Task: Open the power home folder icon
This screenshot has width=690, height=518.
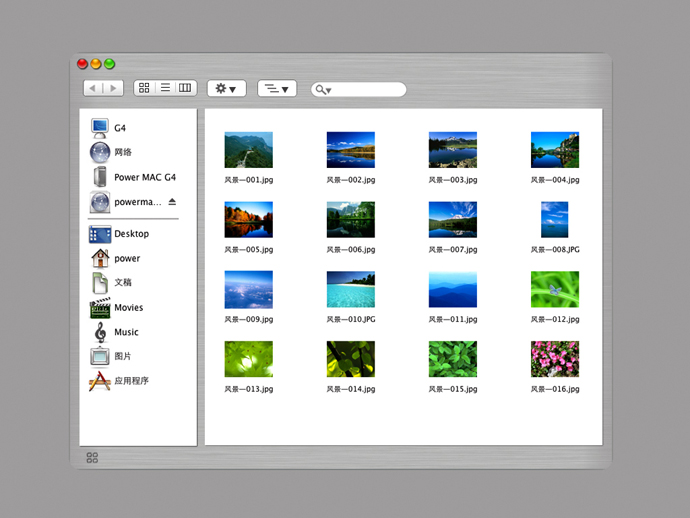Action: [100, 258]
